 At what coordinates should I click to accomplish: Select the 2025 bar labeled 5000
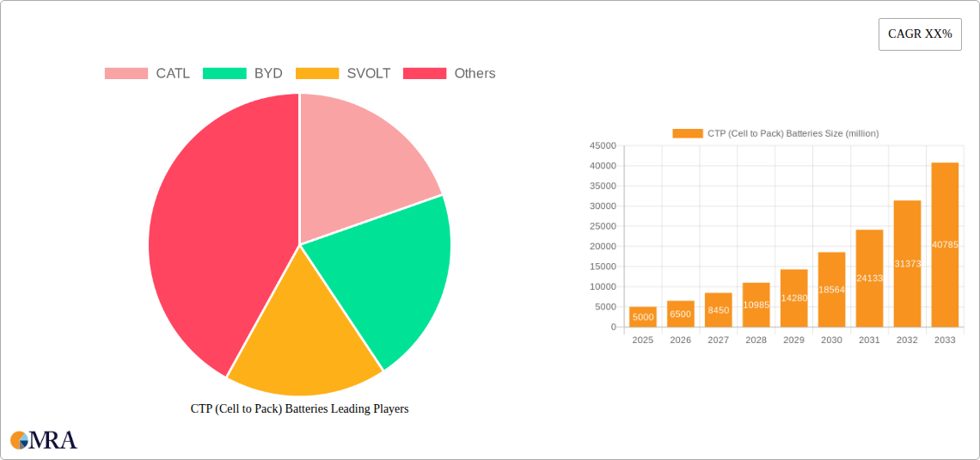coord(643,317)
